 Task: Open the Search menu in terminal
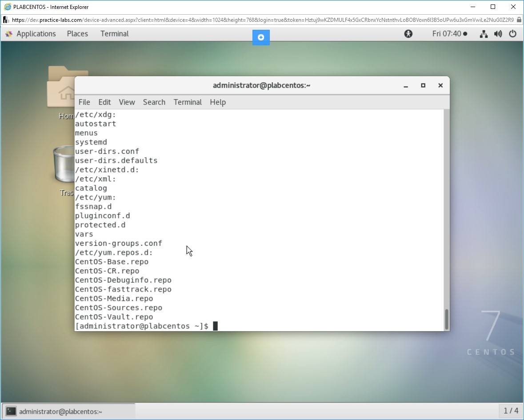pos(154,102)
